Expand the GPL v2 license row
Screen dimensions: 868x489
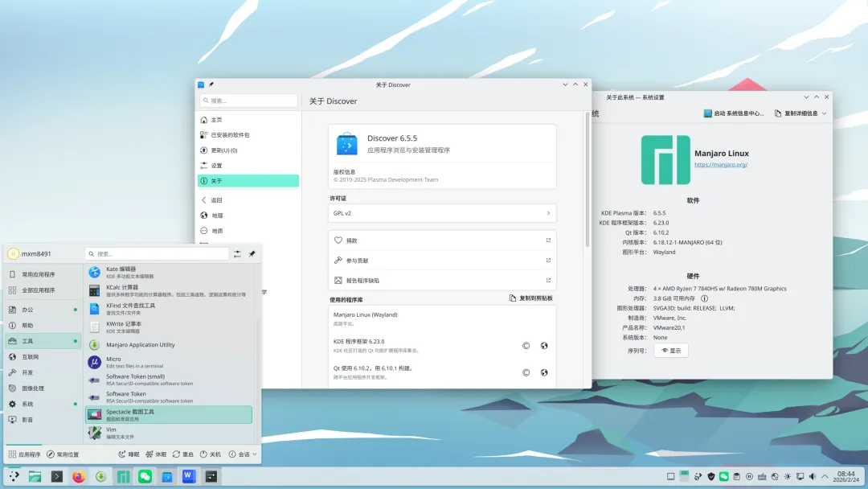pos(442,213)
